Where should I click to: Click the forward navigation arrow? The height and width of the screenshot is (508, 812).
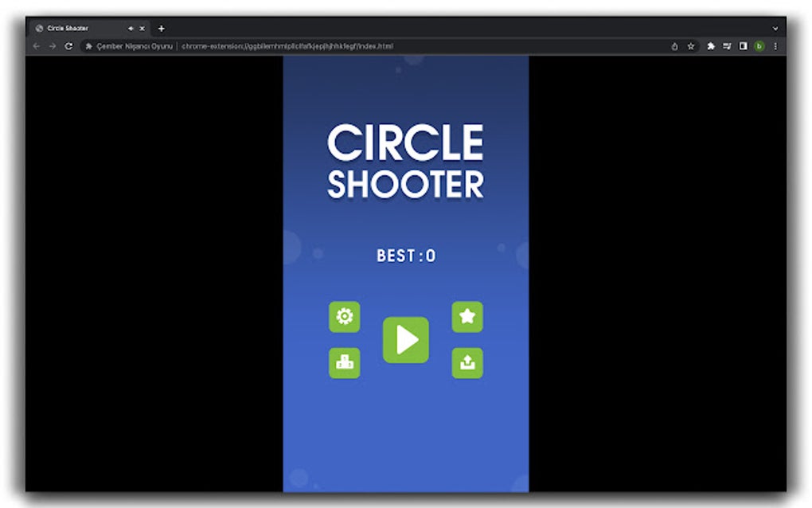[52, 46]
